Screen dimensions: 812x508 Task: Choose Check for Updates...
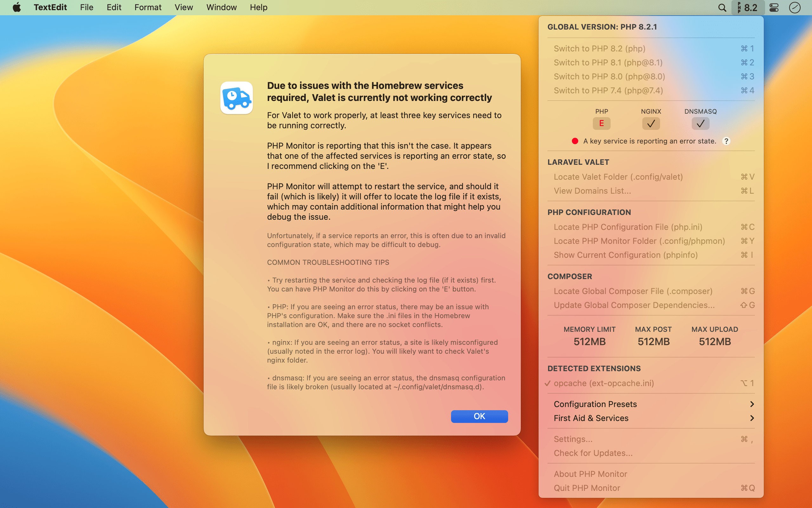coord(651,453)
